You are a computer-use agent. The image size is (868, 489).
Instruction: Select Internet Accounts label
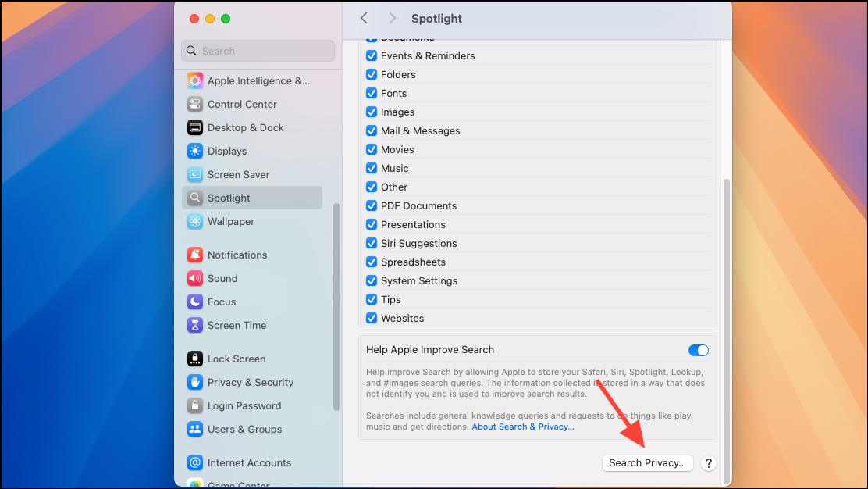click(249, 462)
